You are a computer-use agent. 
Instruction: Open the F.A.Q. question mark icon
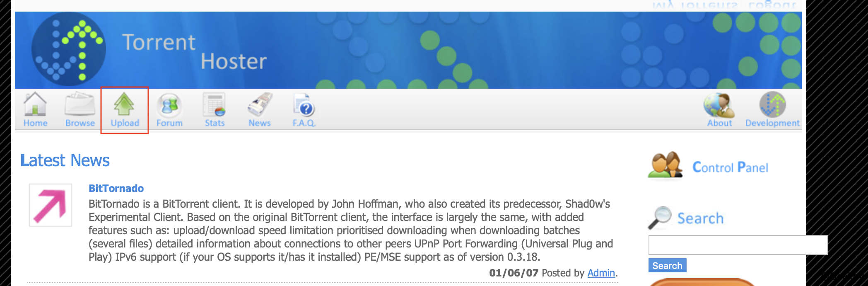click(304, 104)
